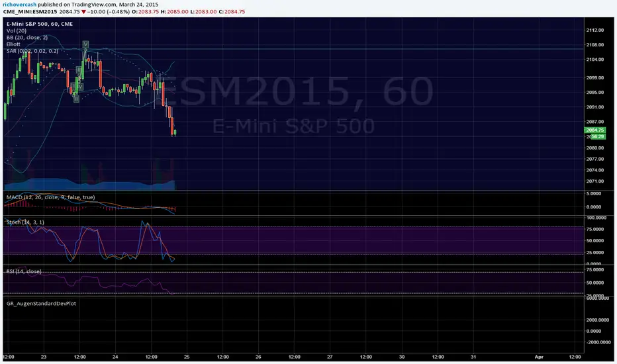Click the MACD pane 0.0000 axis value
The height and width of the screenshot is (364, 617).
click(x=594, y=207)
